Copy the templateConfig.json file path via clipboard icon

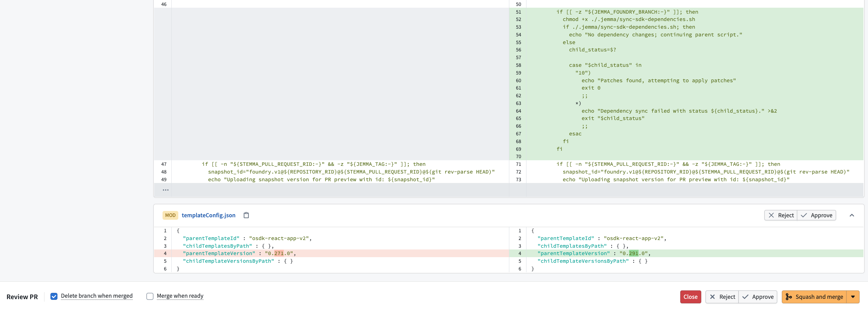pyautogui.click(x=246, y=215)
